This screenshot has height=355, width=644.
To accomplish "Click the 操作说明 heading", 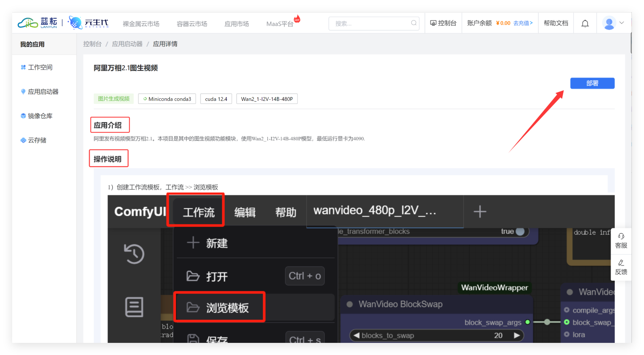I will pos(108,159).
